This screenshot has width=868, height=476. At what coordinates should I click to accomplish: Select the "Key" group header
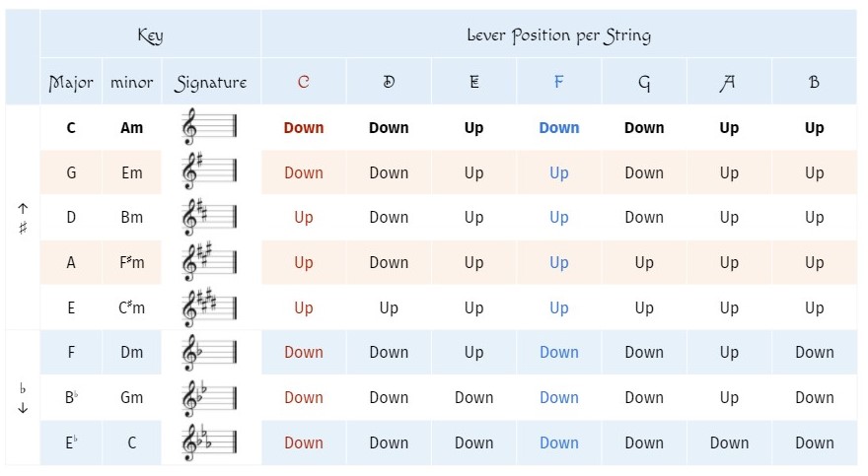[x=150, y=35]
